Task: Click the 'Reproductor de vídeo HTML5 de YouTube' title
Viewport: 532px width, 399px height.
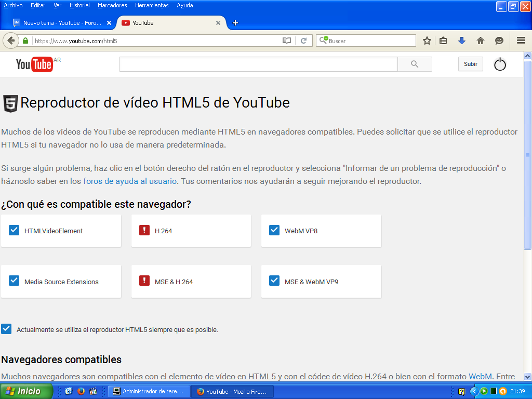Action: pyautogui.click(x=155, y=103)
